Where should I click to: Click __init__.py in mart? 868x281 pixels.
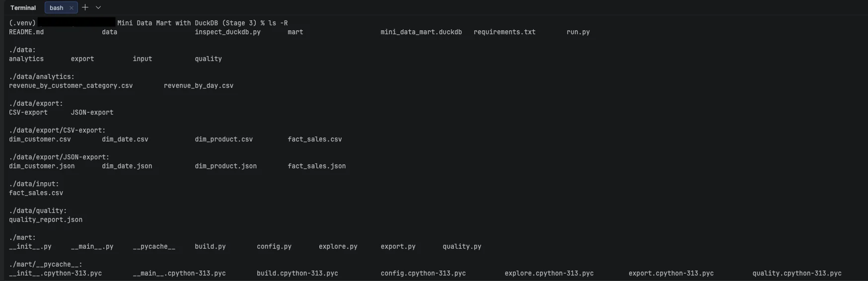click(x=30, y=247)
